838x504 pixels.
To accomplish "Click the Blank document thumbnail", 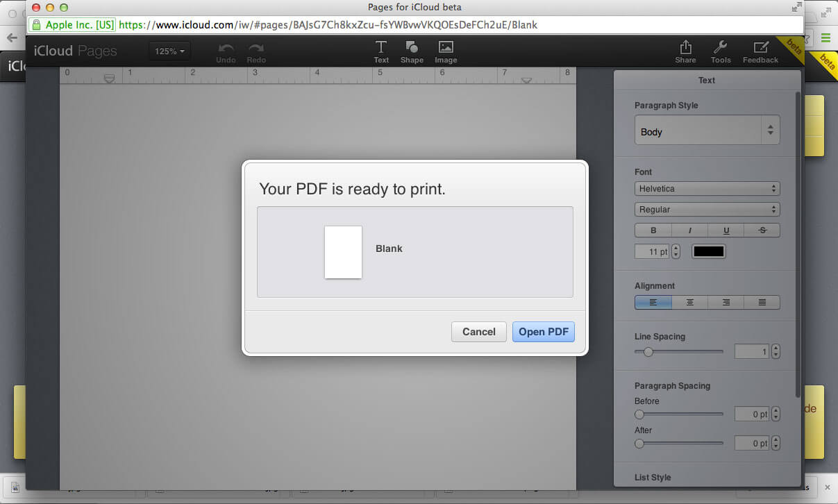I will click(x=343, y=252).
